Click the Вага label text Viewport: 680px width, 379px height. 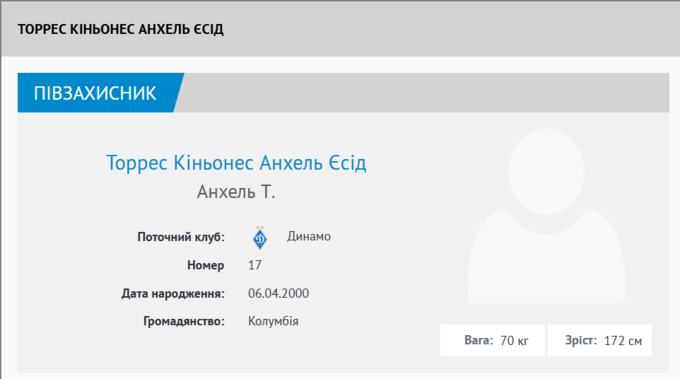[479, 340]
